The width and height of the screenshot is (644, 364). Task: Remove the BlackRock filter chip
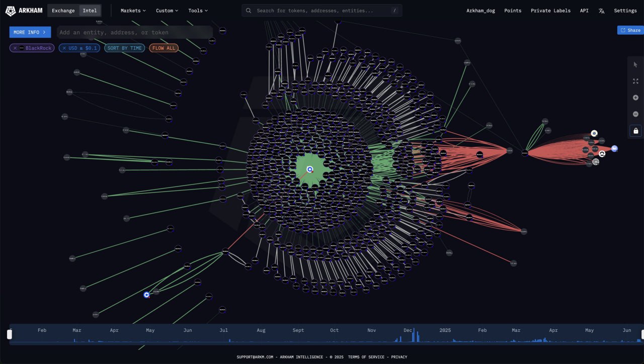click(x=15, y=48)
